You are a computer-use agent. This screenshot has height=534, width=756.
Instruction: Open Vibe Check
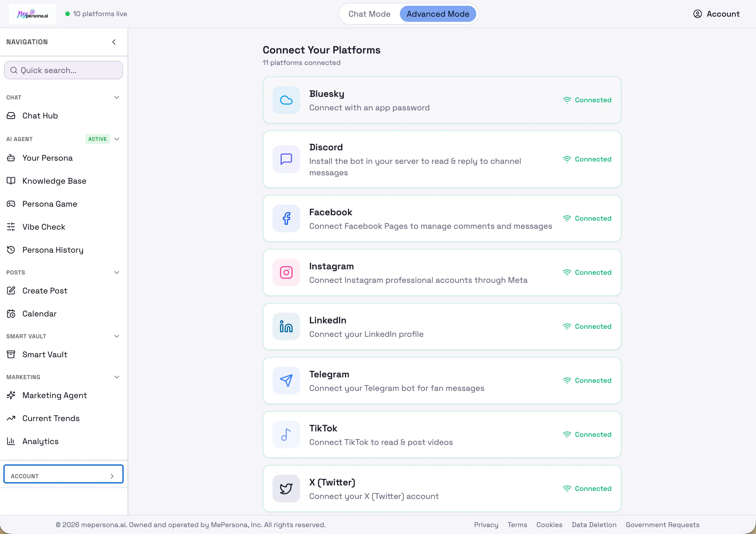[x=64, y=227]
